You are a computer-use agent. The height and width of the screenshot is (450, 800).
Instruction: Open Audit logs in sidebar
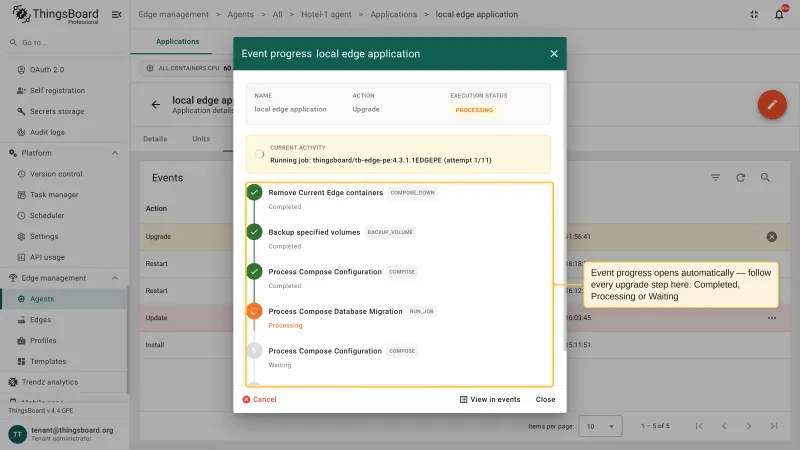tap(47, 132)
